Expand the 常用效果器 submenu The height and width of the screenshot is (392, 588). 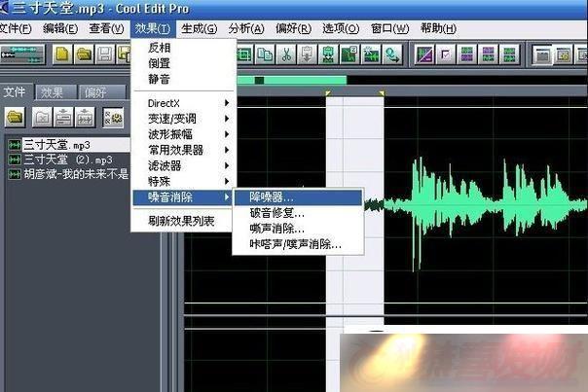184,150
